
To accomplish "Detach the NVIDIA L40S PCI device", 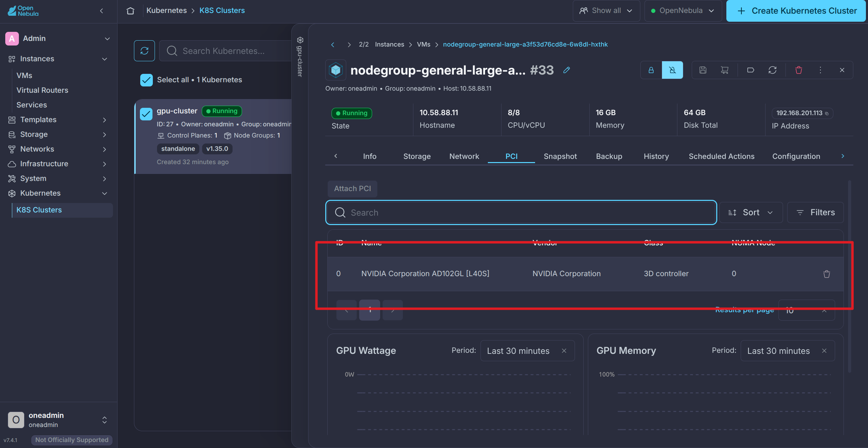I will (x=827, y=274).
